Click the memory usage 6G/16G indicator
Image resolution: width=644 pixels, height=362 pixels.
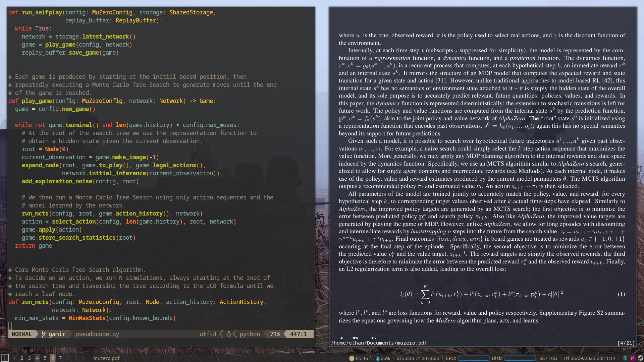(x=548, y=358)
